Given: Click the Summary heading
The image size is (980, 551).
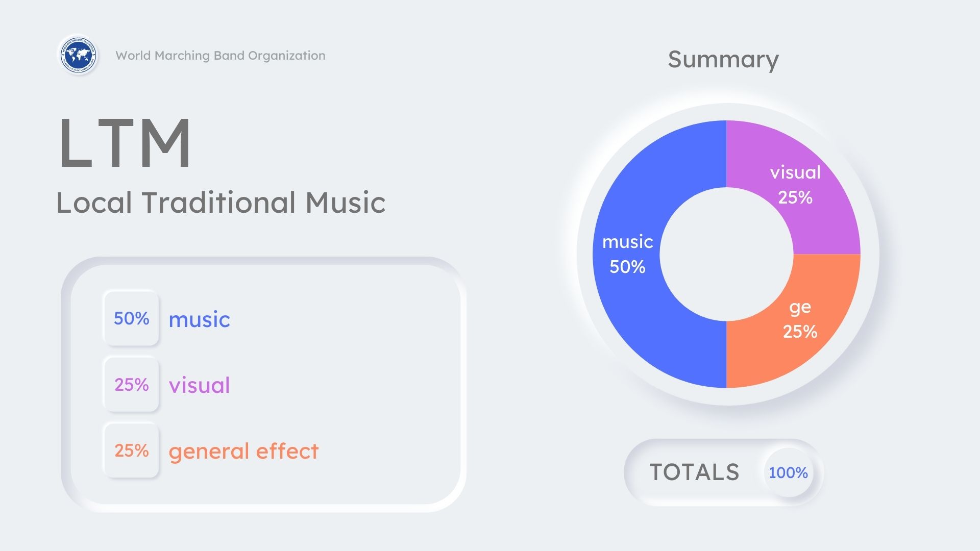Looking at the screenshot, I should click(723, 60).
